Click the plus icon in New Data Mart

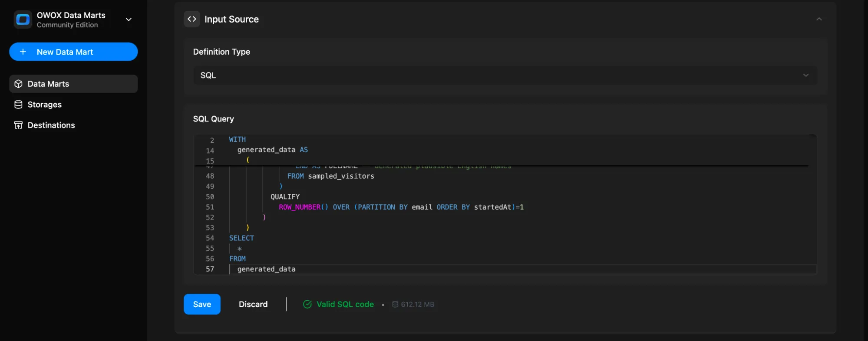pos(23,52)
